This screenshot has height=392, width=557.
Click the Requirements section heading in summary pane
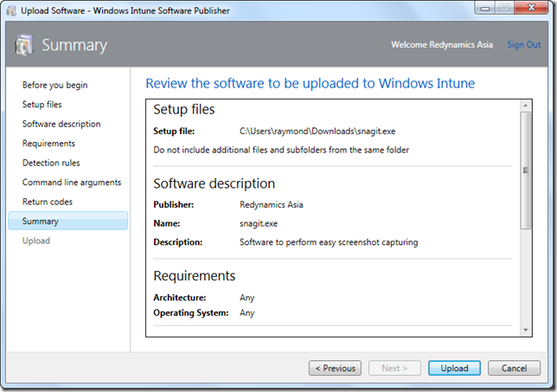coord(195,276)
